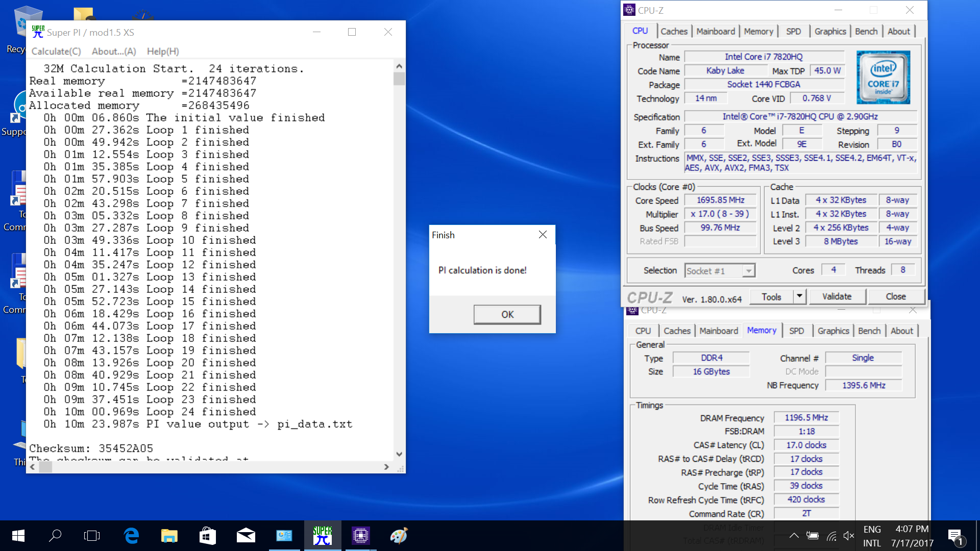Click the Wi-Fi network tray icon
Image resolution: width=980 pixels, height=551 pixels.
coord(831,536)
